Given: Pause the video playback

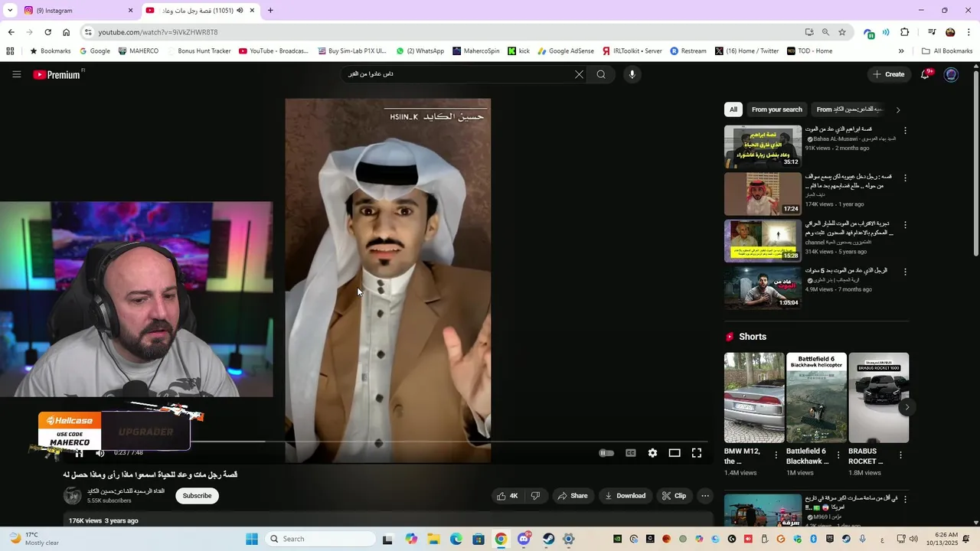Looking at the screenshot, I should (x=79, y=453).
